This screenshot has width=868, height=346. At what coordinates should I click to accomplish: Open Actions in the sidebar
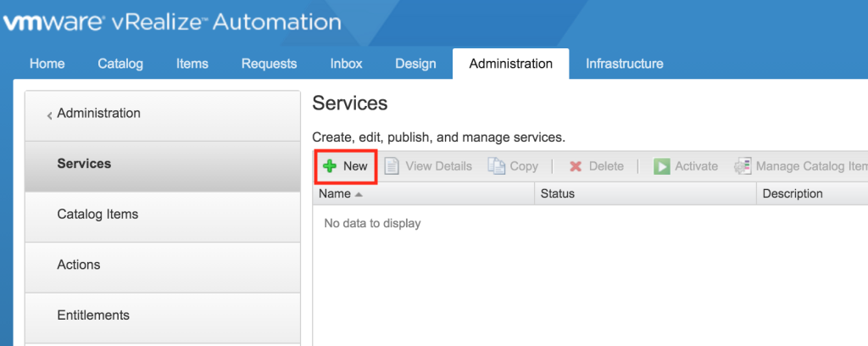coord(163,267)
